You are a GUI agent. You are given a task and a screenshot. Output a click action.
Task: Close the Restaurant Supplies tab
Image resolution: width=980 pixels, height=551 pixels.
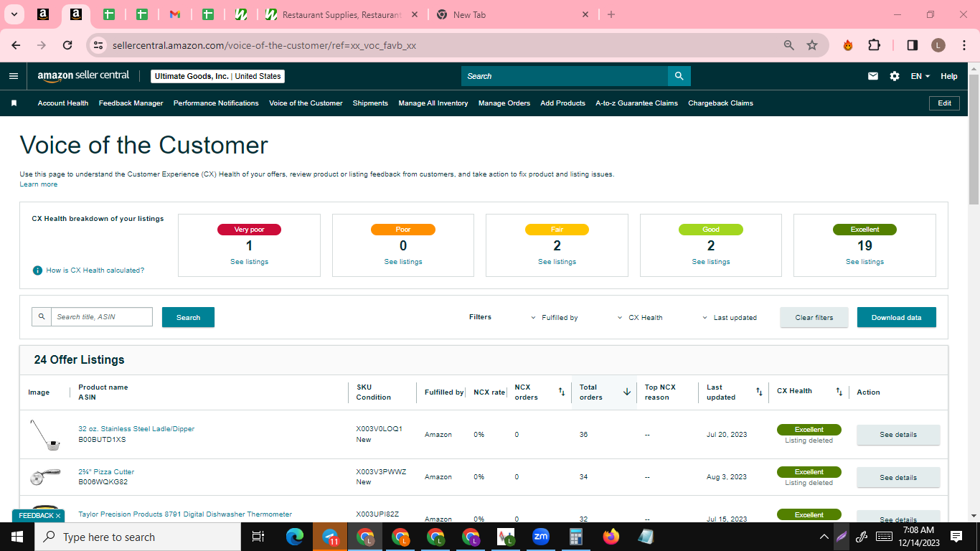[x=415, y=14]
